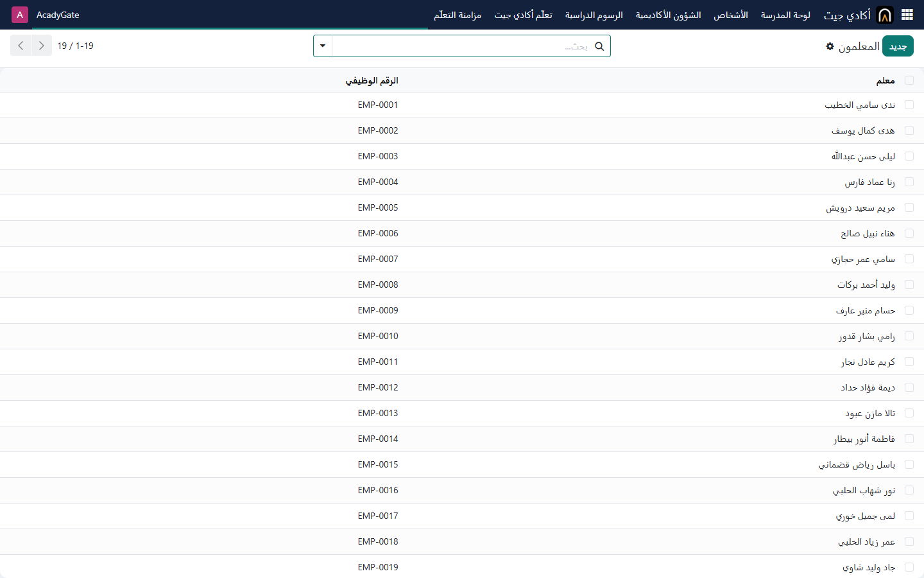Open the الشؤون الأكاديمية menu
The width and height of the screenshot is (924, 578).
click(668, 15)
